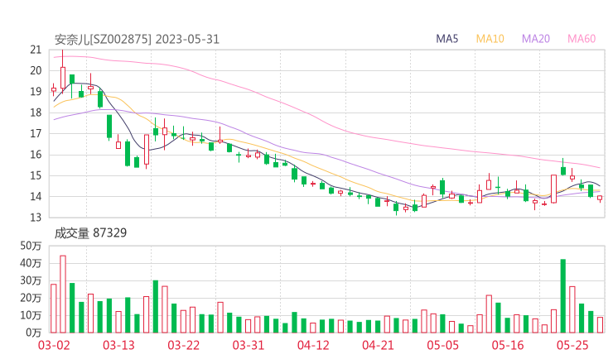Image resolution: width=613 pixels, height=364 pixels.
Task: Click the MA60 legend label
Action: 582,39
